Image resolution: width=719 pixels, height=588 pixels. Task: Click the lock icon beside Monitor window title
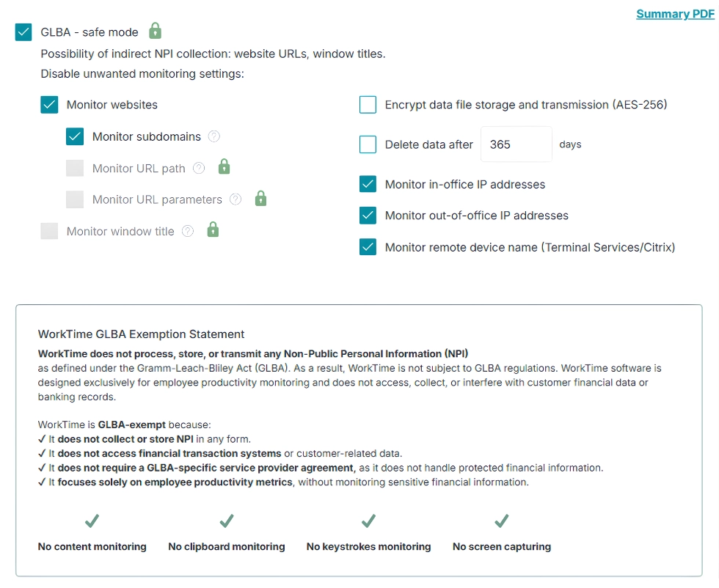tap(213, 231)
